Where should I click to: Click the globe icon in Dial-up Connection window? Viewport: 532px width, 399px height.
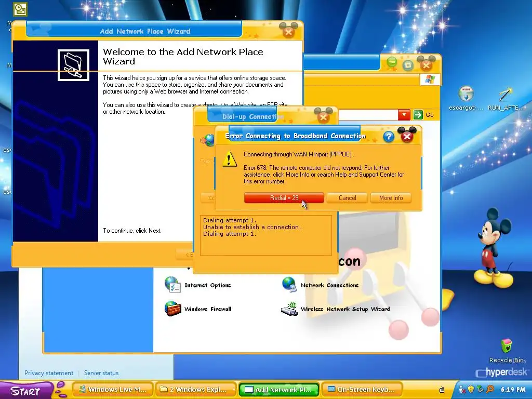208,140
